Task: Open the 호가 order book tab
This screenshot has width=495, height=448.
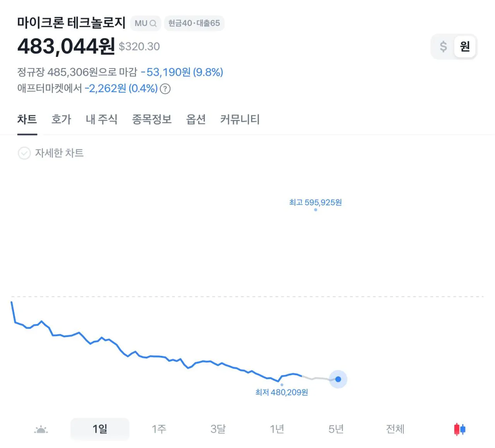Action: coord(61,119)
